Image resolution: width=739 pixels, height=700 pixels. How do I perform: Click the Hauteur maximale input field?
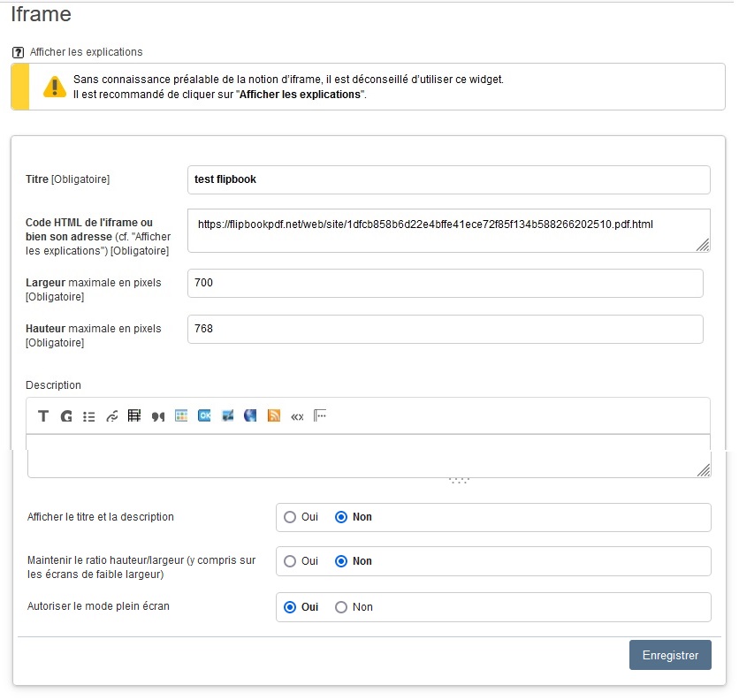445,329
